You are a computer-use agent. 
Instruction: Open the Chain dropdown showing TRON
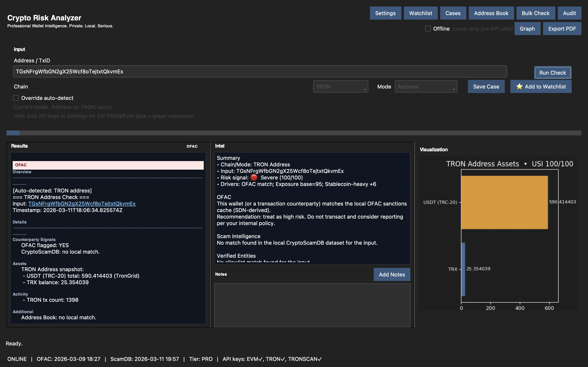(340, 86)
